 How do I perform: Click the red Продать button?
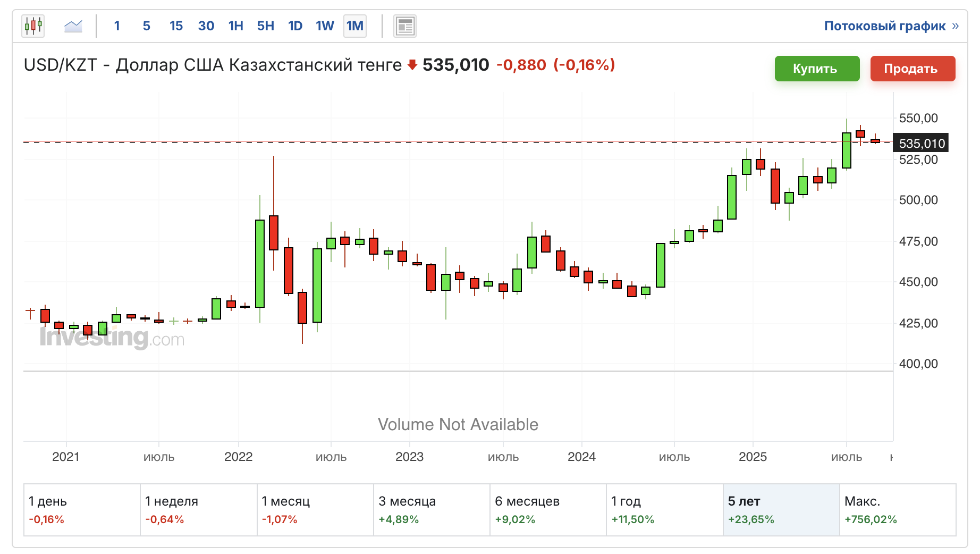913,68
